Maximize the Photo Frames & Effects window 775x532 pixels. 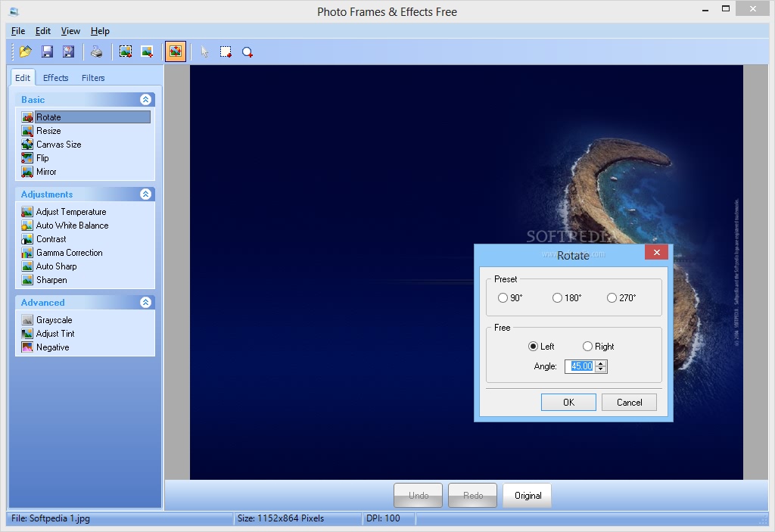[726, 8]
